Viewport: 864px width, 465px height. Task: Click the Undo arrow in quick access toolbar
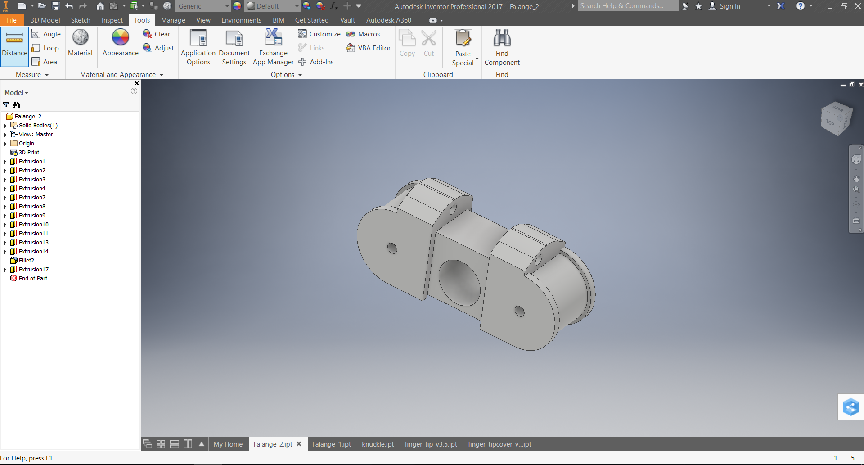(69, 6)
